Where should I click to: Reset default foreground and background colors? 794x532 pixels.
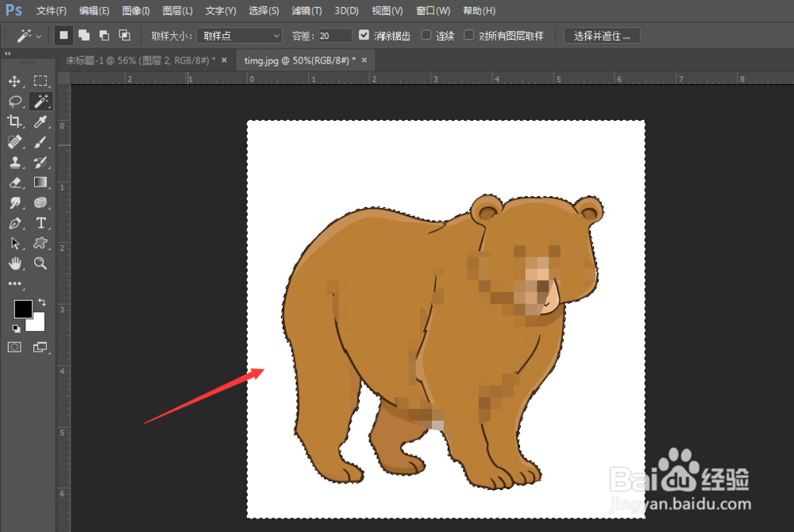coord(16,329)
